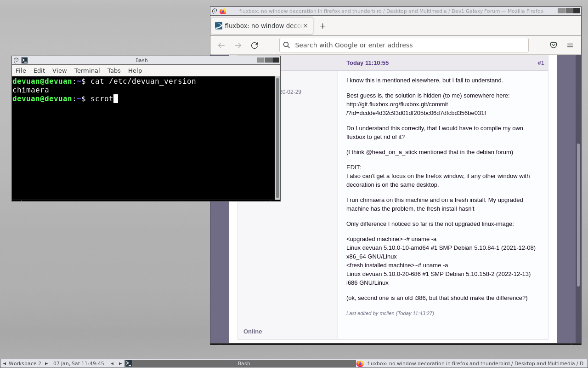The height and width of the screenshot is (368, 588).
Task: Open the Save to Pocket button
Action: coord(554,45)
